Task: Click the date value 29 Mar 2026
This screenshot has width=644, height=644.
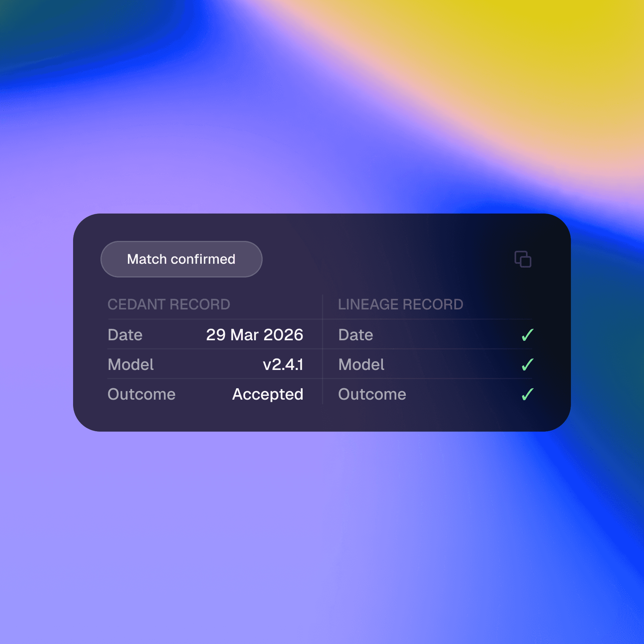Action: 255,335
